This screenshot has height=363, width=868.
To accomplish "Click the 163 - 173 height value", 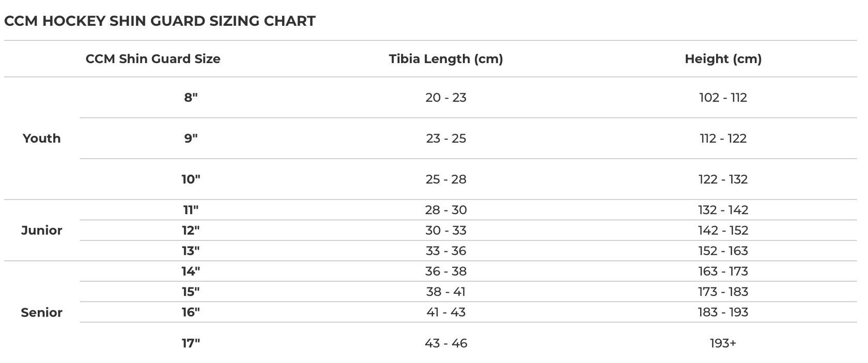I will pos(723,271).
